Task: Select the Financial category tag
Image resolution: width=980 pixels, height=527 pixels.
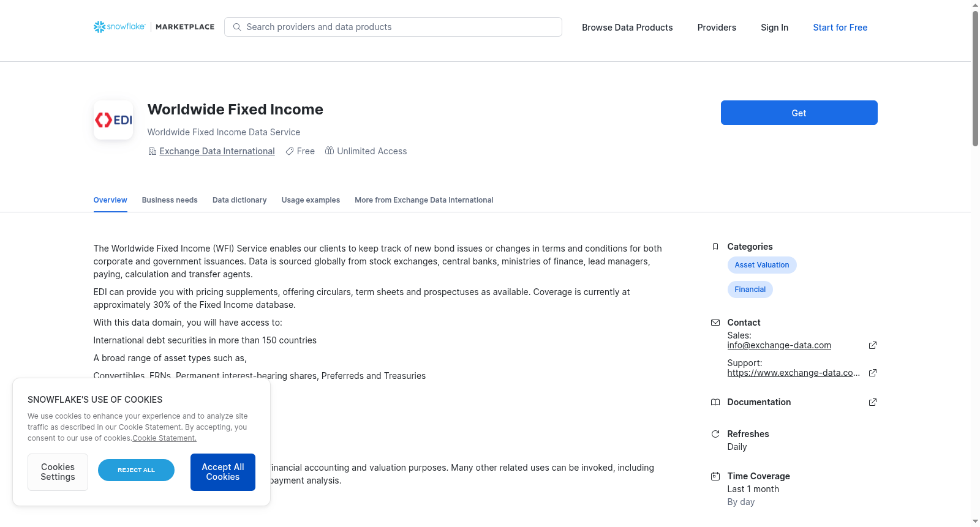Action: pyautogui.click(x=750, y=290)
